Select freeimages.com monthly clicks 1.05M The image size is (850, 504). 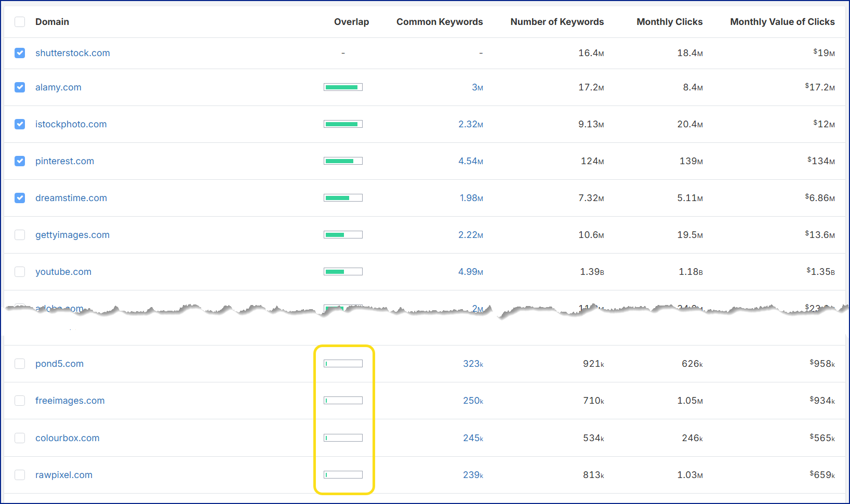pos(690,401)
